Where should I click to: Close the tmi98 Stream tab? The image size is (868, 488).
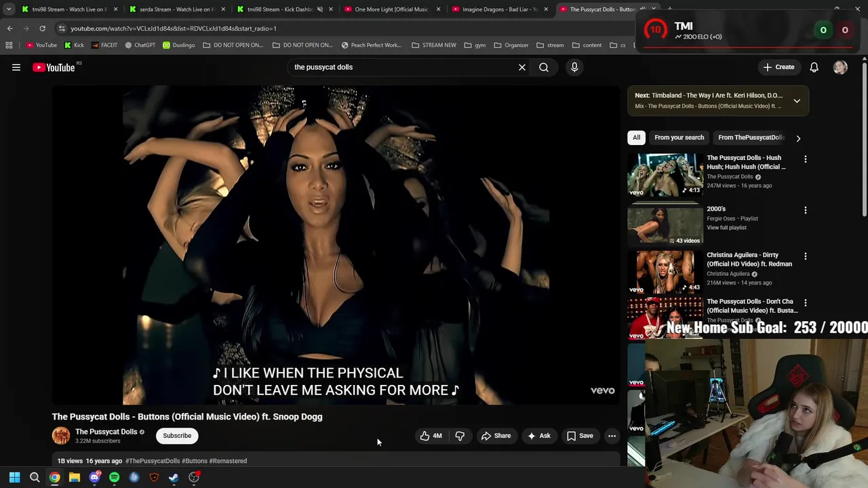point(115,9)
